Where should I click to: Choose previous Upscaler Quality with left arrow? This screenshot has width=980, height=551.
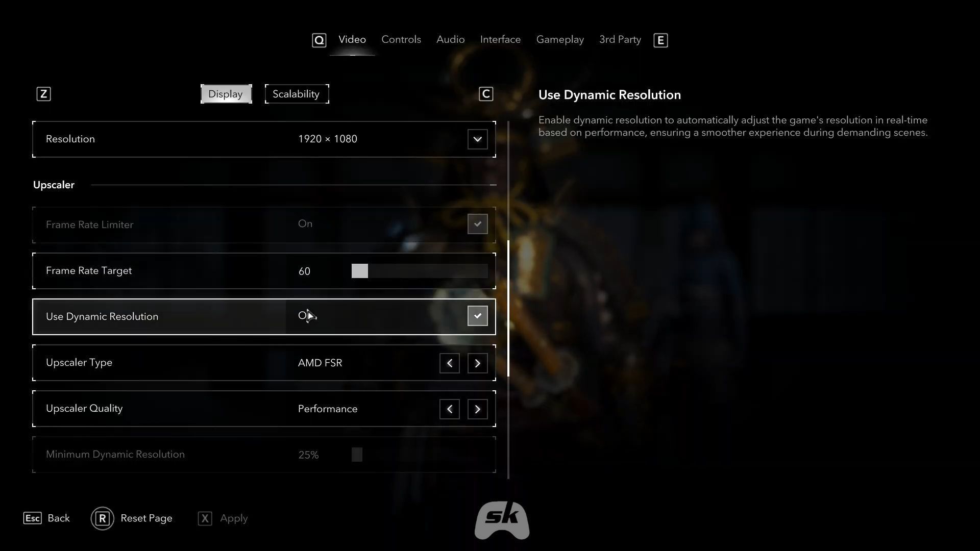tap(449, 409)
